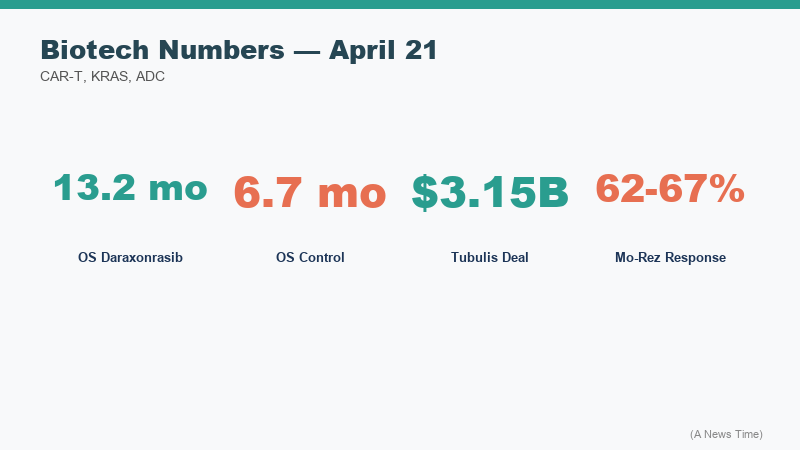Click ADC at the end of the subtitle
This screenshot has height=450, width=800.
coord(150,76)
